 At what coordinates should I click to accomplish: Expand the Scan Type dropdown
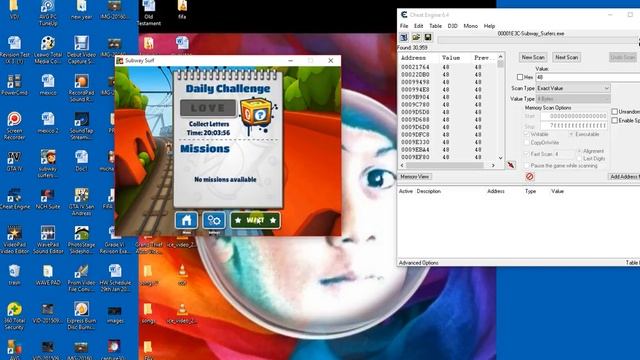pos(573,88)
